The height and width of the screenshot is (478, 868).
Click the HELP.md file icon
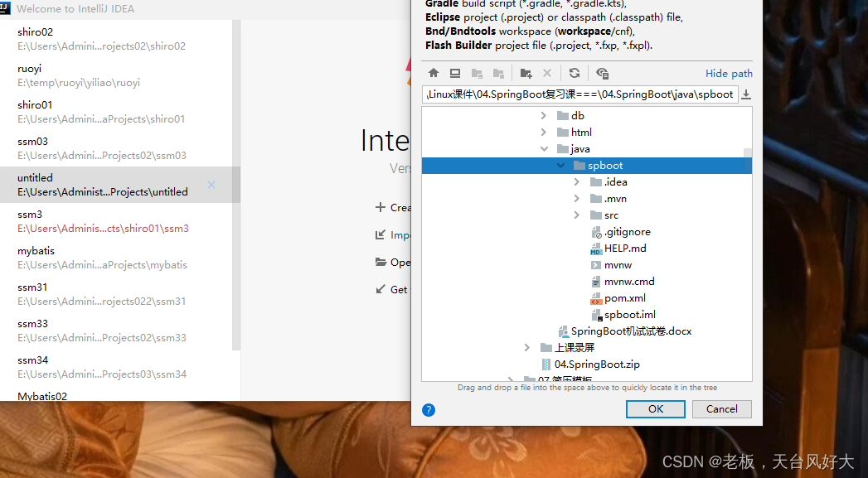click(595, 249)
